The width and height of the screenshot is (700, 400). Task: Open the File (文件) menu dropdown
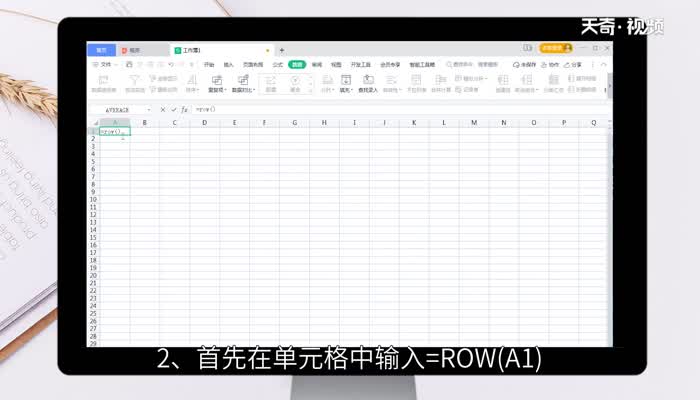coord(105,65)
